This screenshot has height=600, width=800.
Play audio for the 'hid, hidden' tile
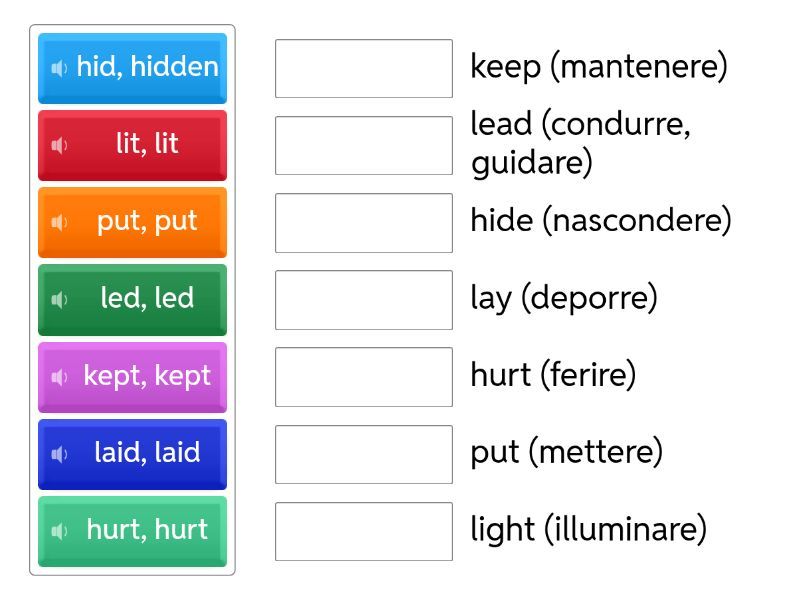[x=60, y=68]
